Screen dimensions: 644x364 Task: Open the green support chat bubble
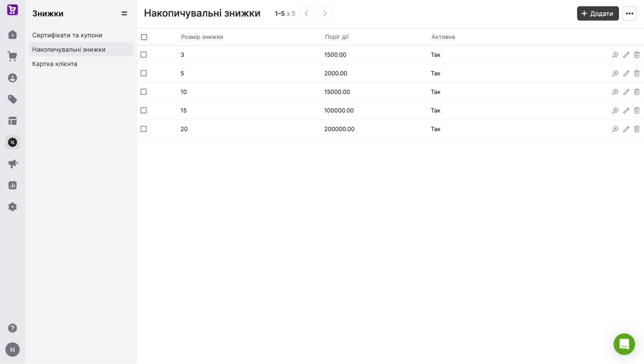click(624, 344)
